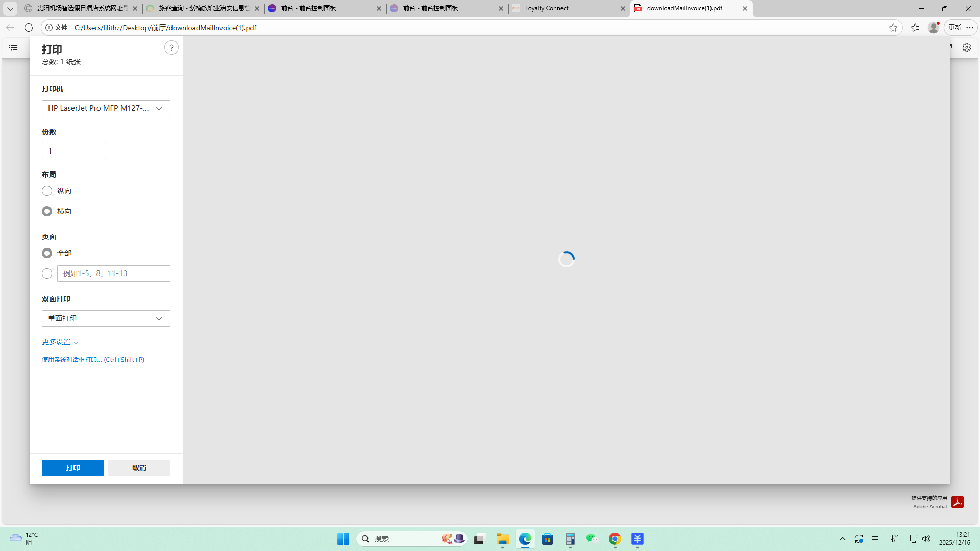Screen dimensions: 980x551
Task: Click the browser profile avatar icon
Action: click(x=933, y=28)
